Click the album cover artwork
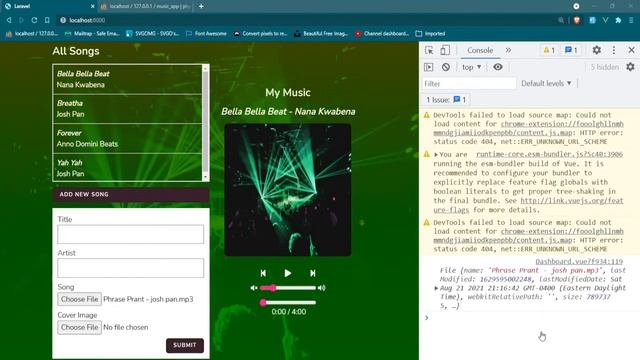Viewport: 640px width, 360px height. click(x=288, y=190)
